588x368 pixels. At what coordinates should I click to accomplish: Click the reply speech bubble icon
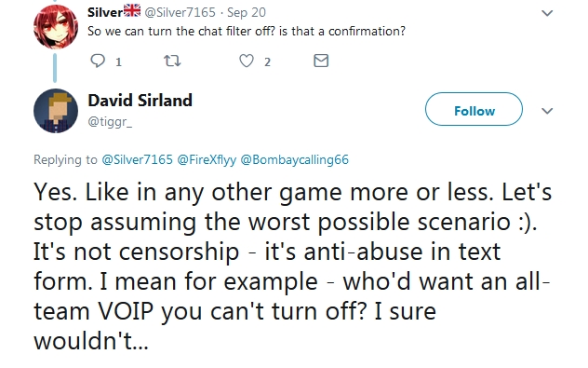pos(98,61)
